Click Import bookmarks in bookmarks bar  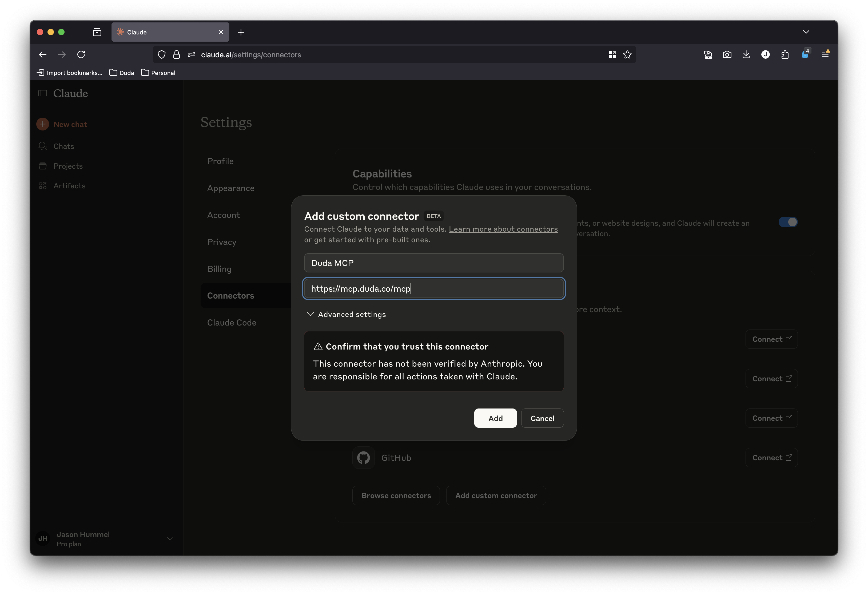(69, 73)
